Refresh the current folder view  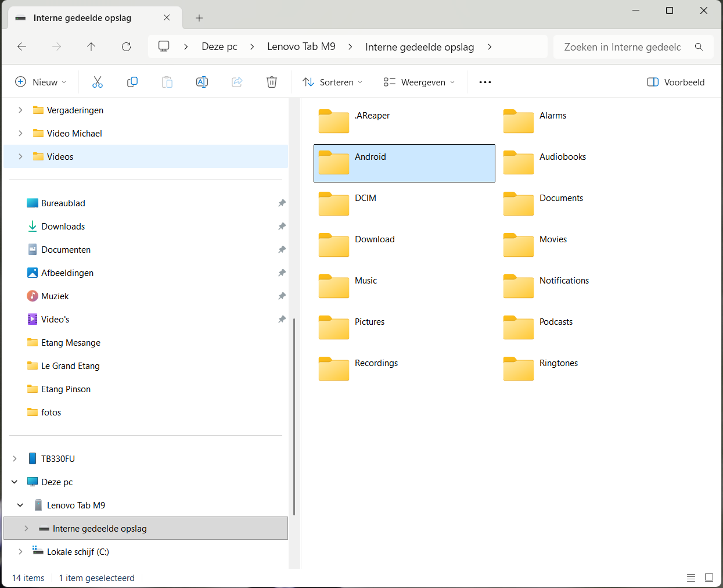tap(126, 46)
